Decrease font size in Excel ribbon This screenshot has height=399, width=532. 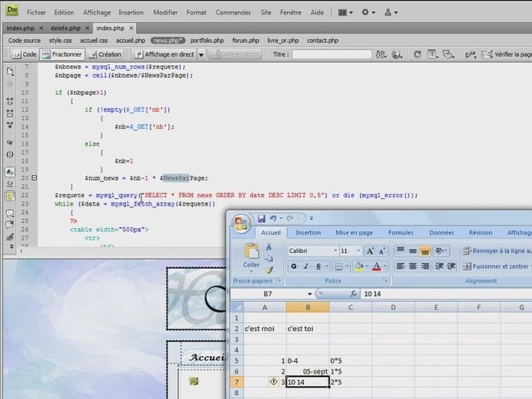click(382, 251)
